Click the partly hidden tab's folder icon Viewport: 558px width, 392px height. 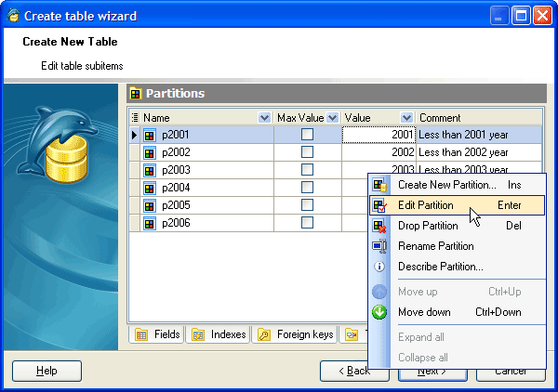click(x=352, y=334)
